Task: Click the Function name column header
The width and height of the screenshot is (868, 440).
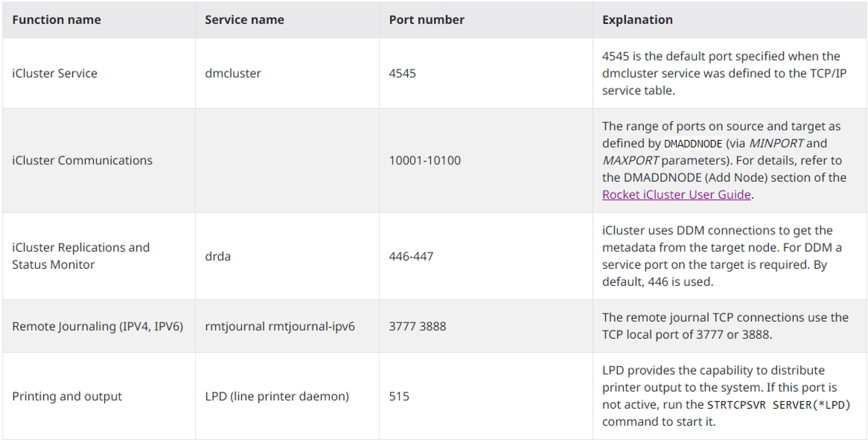Action: point(57,20)
